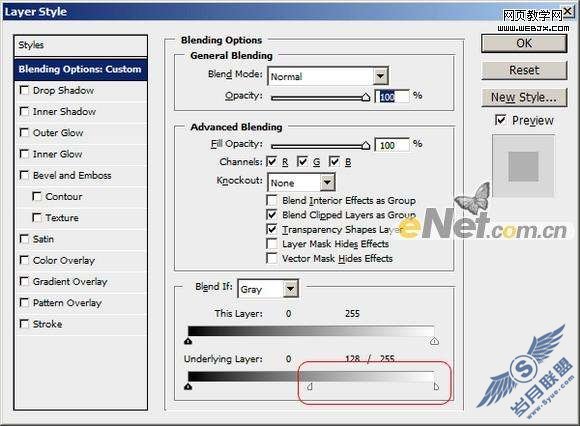Screen dimensions: 580x426
Task: Click the layer style preview thumbnail
Action: tap(523, 166)
